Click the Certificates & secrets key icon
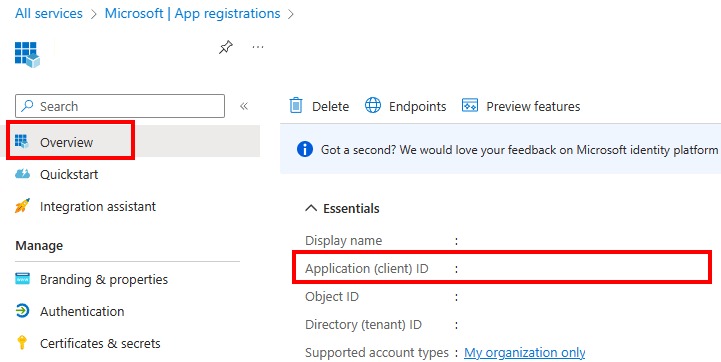 click(22, 343)
